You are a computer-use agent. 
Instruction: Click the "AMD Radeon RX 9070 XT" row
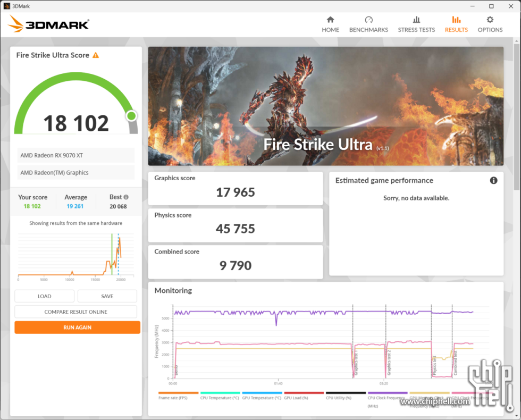click(x=75, y=155)
